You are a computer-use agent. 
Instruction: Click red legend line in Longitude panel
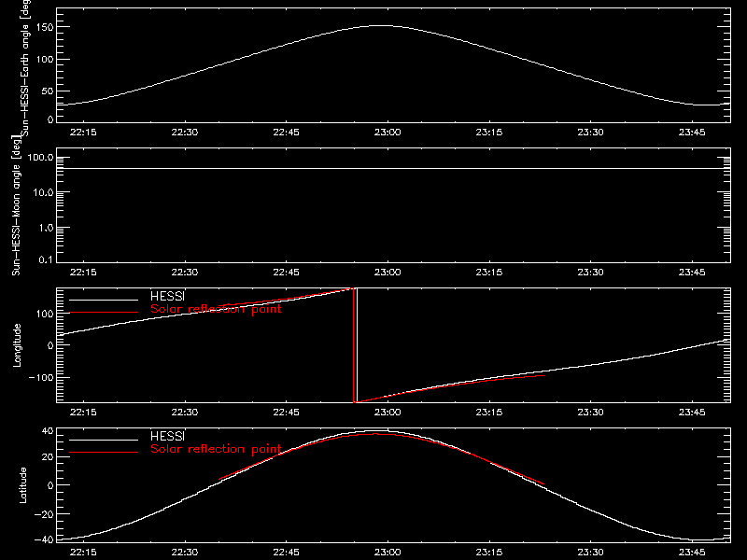(x=104, y=313)
